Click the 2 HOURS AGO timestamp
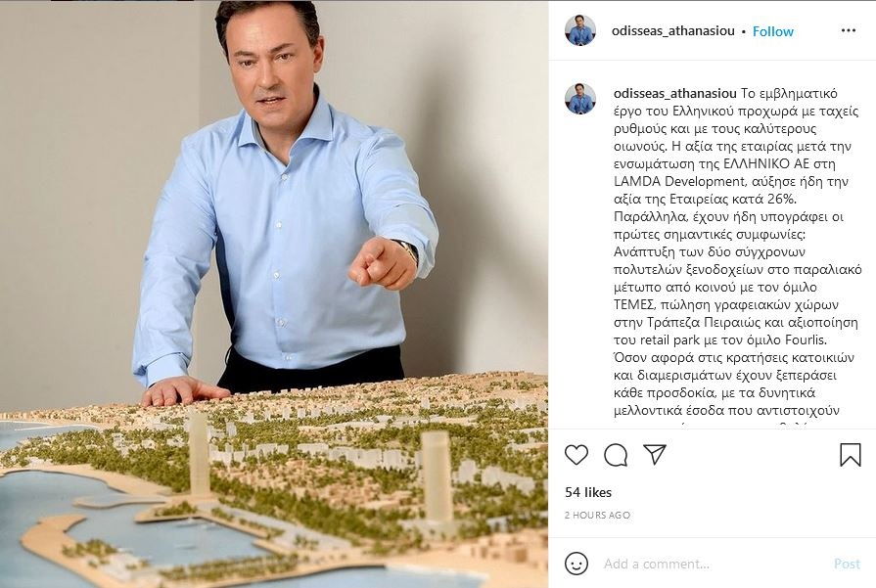The image size is (876, 588). point(597,515)
